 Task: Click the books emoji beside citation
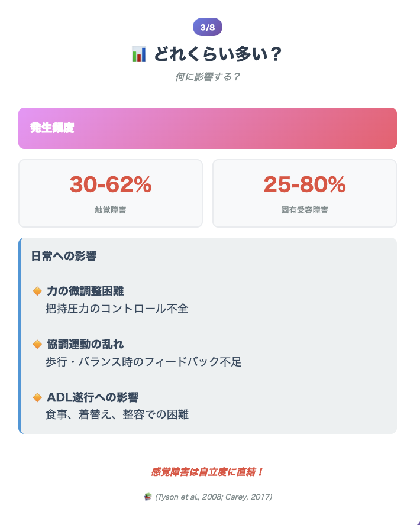148,497
